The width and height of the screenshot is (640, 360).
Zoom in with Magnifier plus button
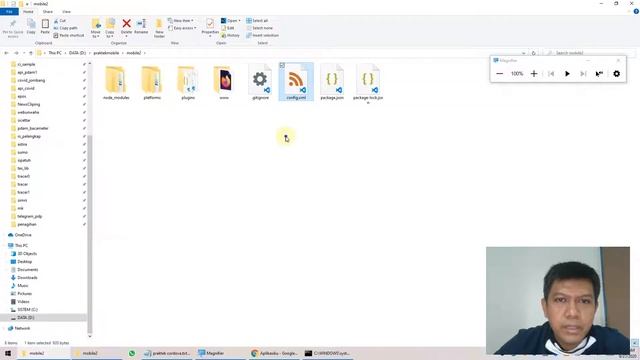pyautogui.click(x=534, y=73)
